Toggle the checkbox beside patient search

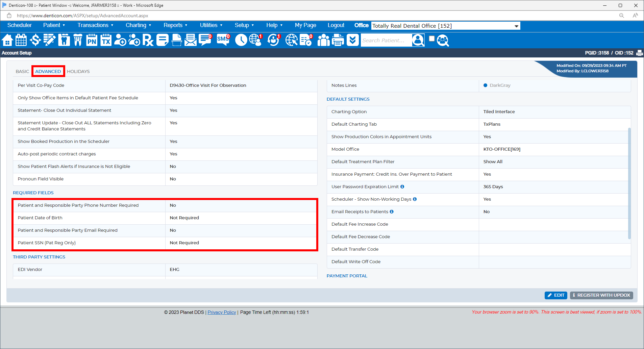[431, 39]
